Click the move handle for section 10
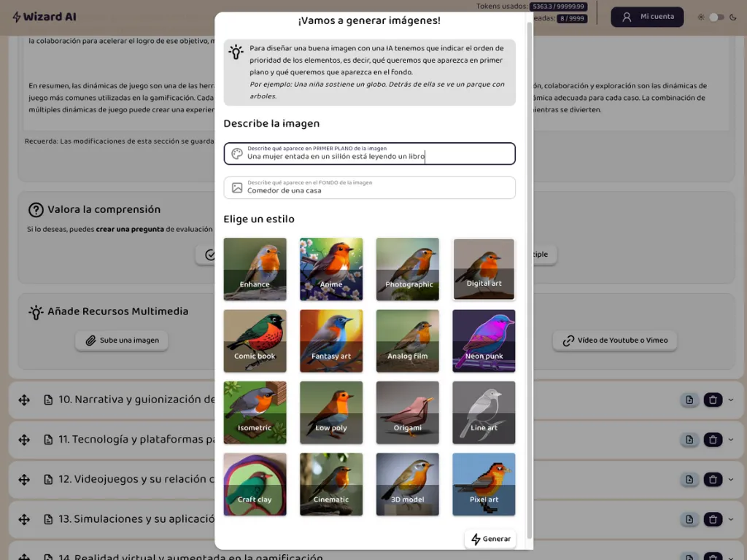 click(x=24, y=400)
